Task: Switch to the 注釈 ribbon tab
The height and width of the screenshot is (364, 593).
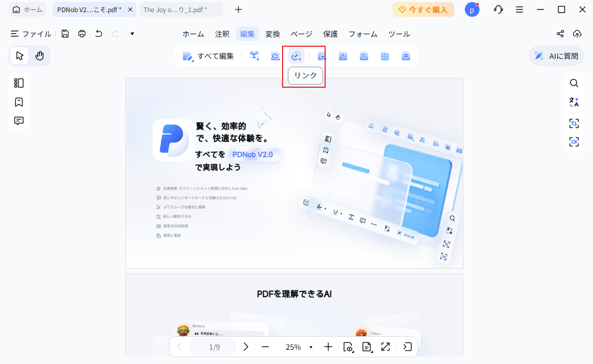Action: point(222,34)
